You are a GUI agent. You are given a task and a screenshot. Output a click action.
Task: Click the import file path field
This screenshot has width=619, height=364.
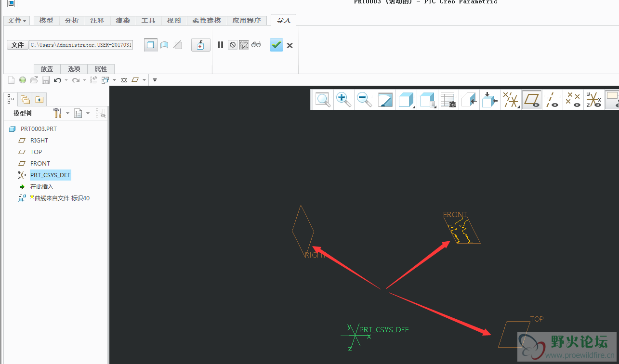click(x=81, y=45)
